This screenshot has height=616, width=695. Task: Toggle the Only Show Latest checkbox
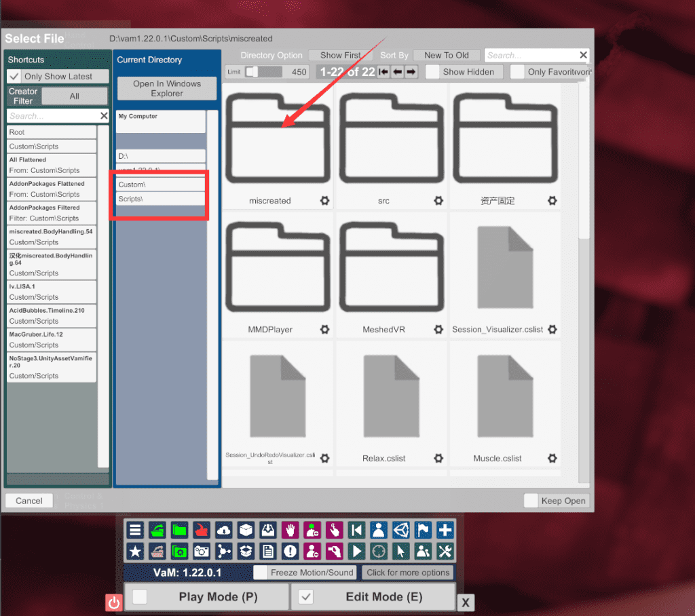pyautogui.click(x=14, y=77)
